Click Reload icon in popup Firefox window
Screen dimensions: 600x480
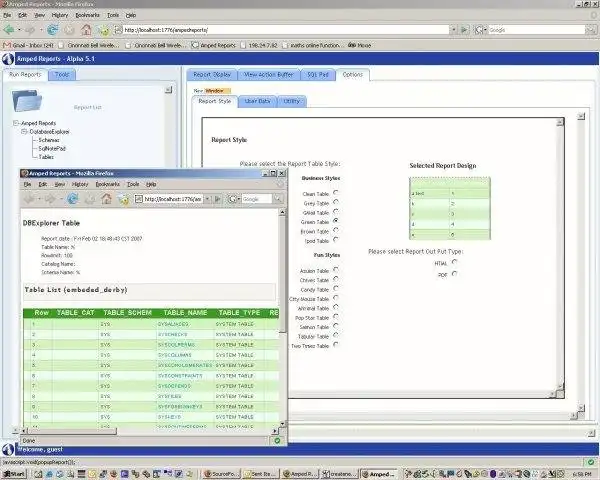(73, 199)
